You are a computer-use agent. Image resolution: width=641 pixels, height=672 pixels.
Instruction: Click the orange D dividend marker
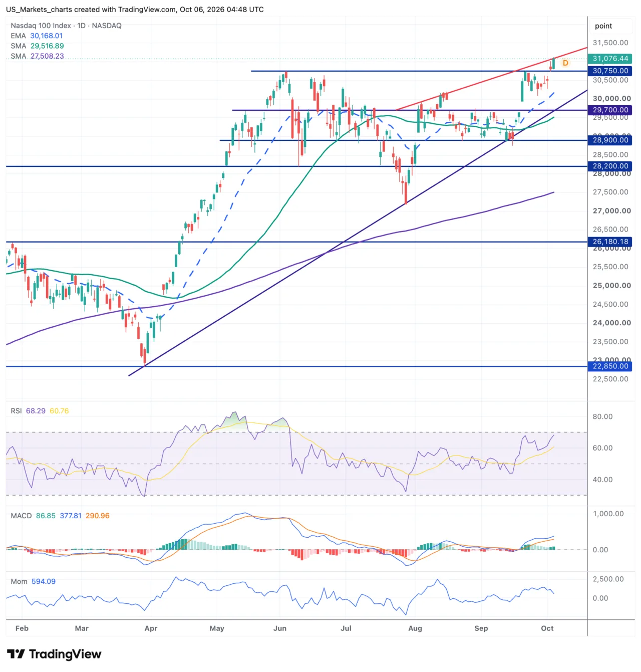point(565,63)
